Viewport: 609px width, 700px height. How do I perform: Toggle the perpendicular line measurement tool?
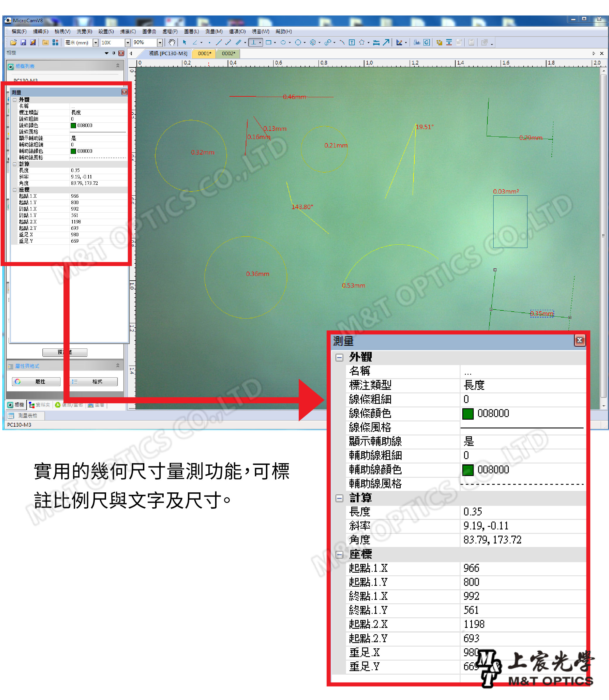coord(254,42)
